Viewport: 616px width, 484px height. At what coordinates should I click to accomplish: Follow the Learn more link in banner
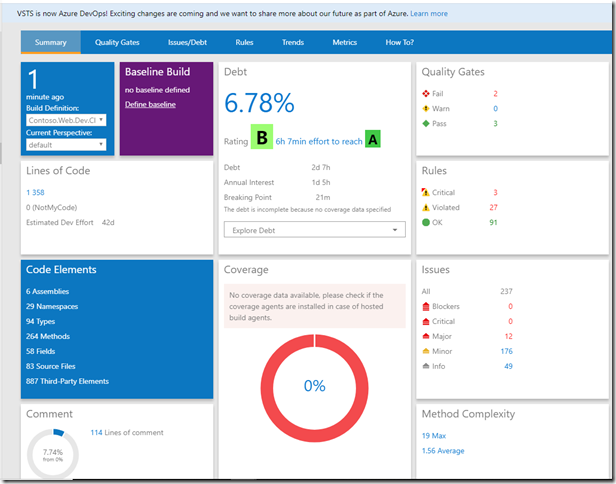pyautogui.click(x=429, y=14)
